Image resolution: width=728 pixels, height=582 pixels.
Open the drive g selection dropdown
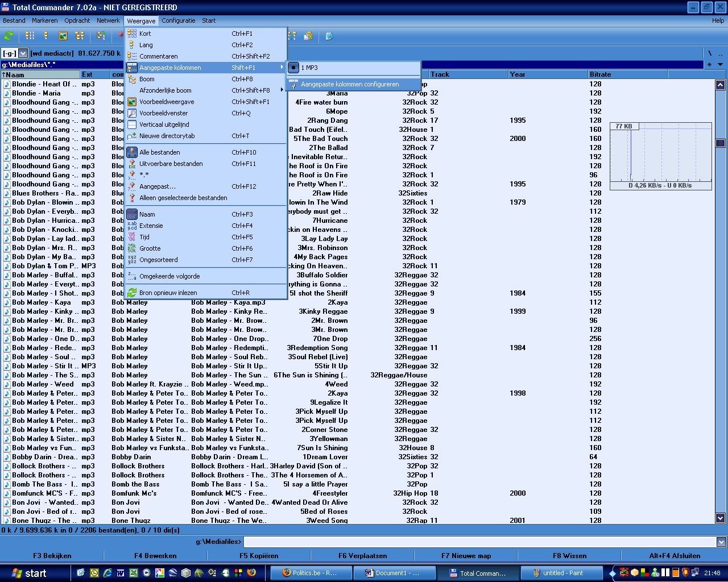point(23,53)
